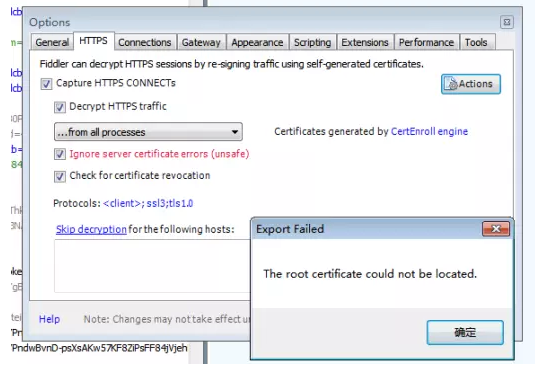The height and width of the screenshot is (371, 535).
Task: Click the Export Failed title bar
Action: [366, 229]
